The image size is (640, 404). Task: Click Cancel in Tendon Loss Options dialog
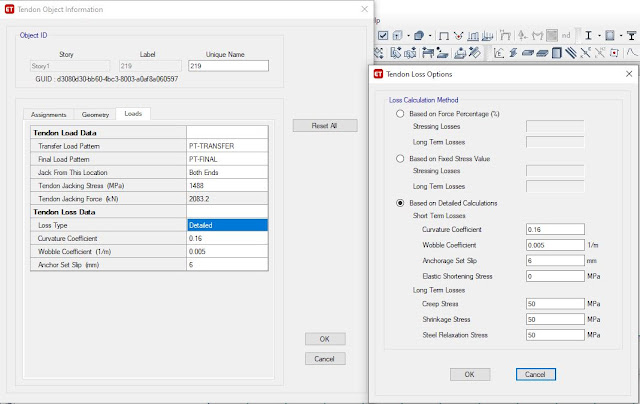[x=536, y=374]
